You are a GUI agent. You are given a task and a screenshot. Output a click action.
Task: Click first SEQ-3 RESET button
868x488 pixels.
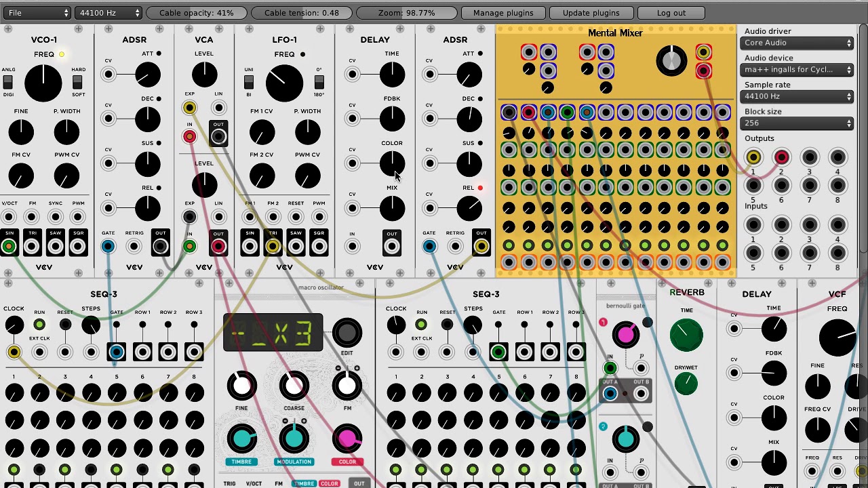(x=65, y=325)
